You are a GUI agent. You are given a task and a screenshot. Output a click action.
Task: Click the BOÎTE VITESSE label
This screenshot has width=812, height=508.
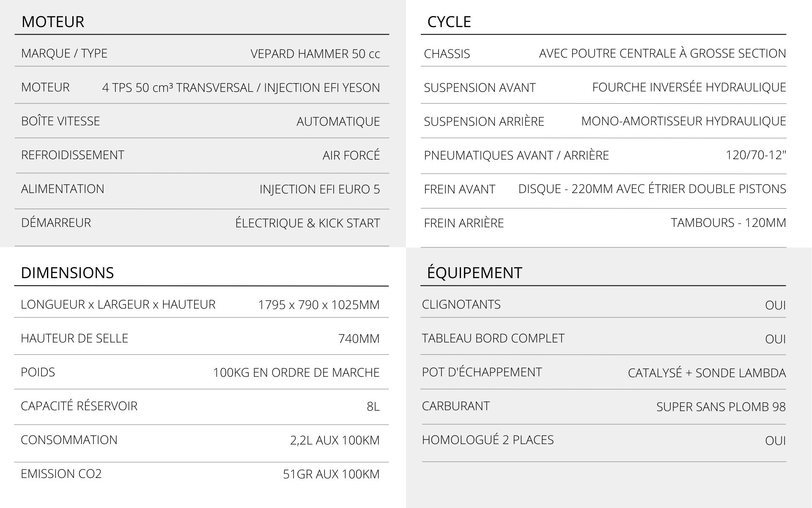(x=60, y=121)
